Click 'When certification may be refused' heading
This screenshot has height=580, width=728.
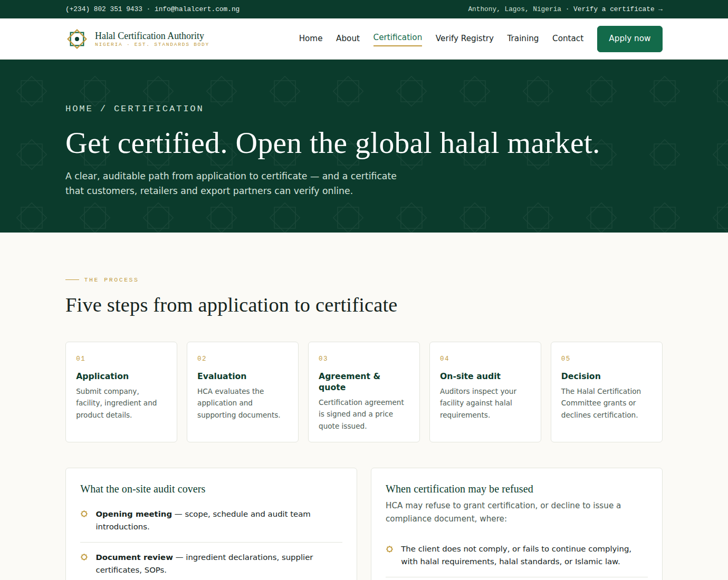click(x=459, y=489)
